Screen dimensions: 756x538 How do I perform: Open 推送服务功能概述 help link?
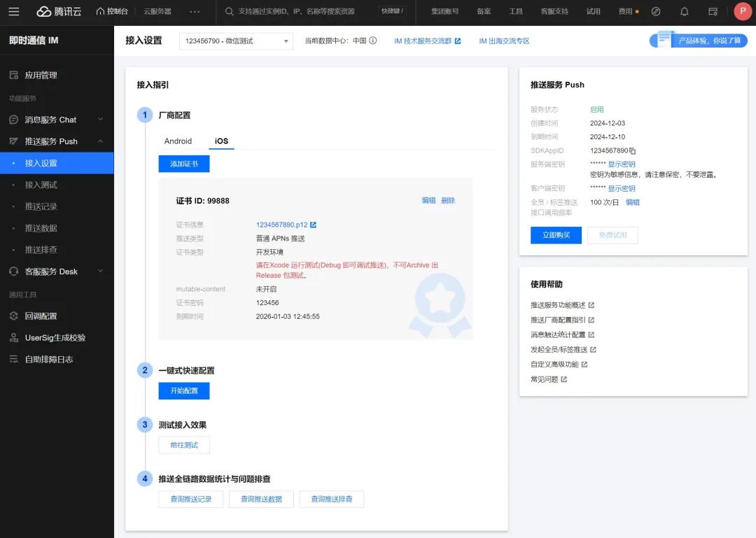(x=562, y=305)
